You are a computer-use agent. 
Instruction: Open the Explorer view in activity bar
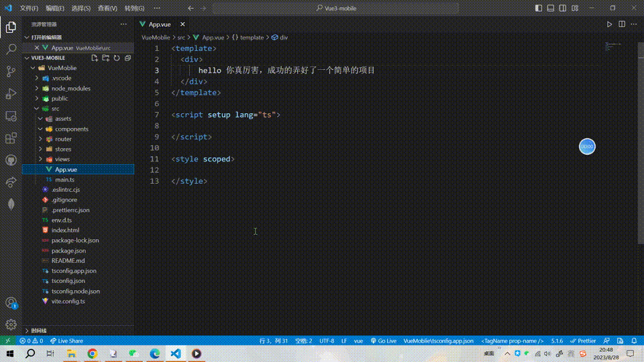point(11,27)
